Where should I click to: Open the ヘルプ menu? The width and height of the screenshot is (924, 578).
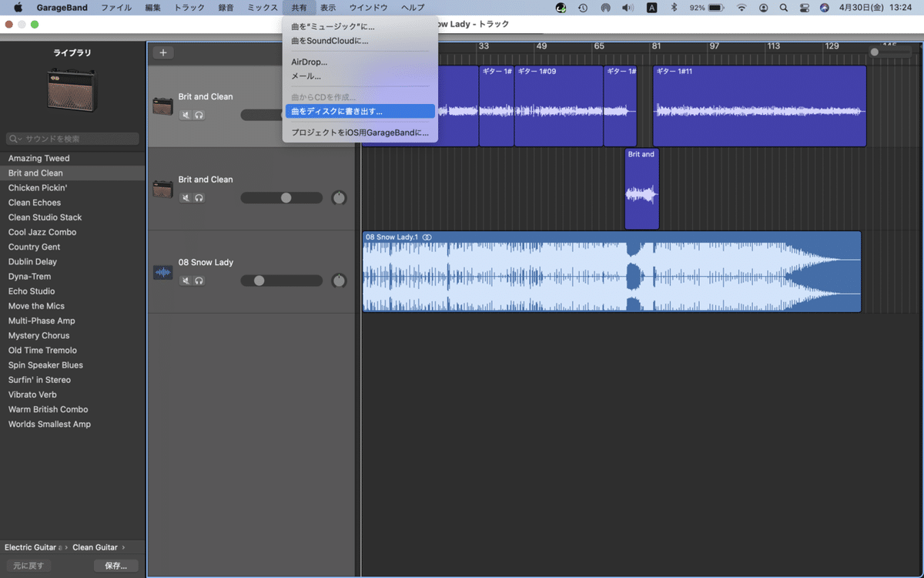pyautogui.click(x=412, y=8)
